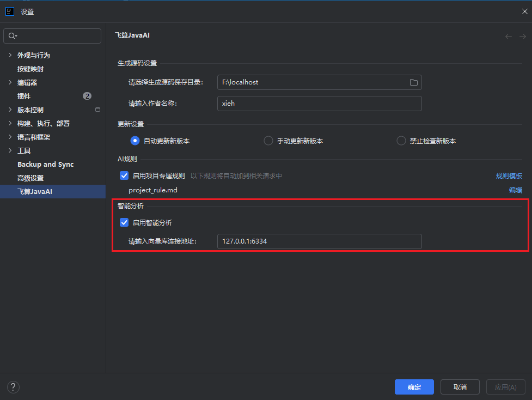Click vector database address field 127.0.0.1:6334
Viewport: 532px width, 400px height.
[320, 241]
